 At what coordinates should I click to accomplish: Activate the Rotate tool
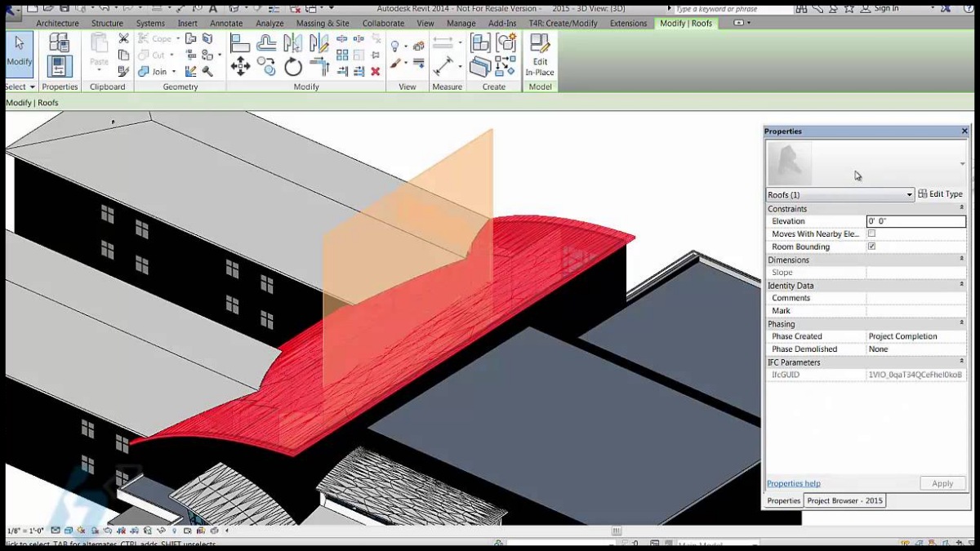click(x=293, y=67)
